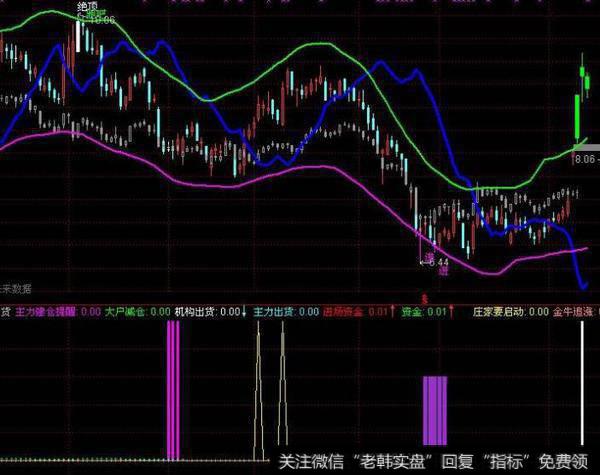Click the 绝顶 top price marker label
The image size is (600, 475).
coord(87,7)
